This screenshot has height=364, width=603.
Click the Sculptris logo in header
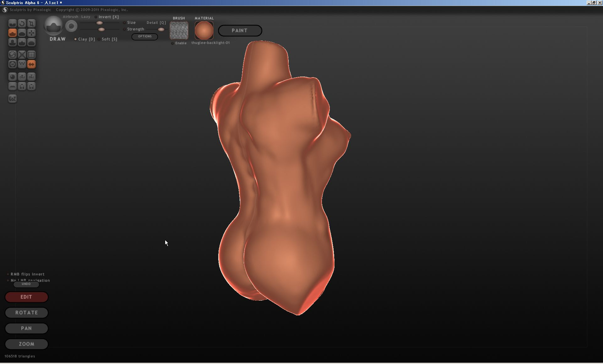click(x=5, y=10)
